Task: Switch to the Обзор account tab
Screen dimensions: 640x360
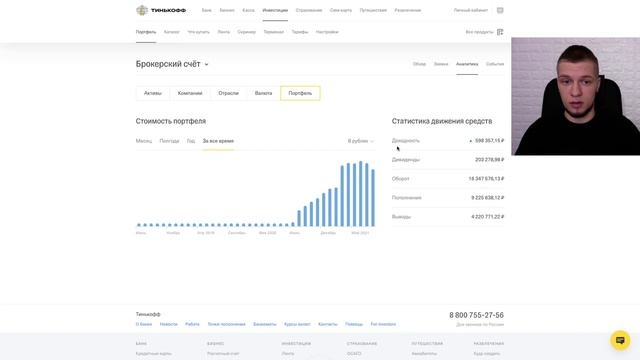Action: pyautogui.click(x=419, y=64)
